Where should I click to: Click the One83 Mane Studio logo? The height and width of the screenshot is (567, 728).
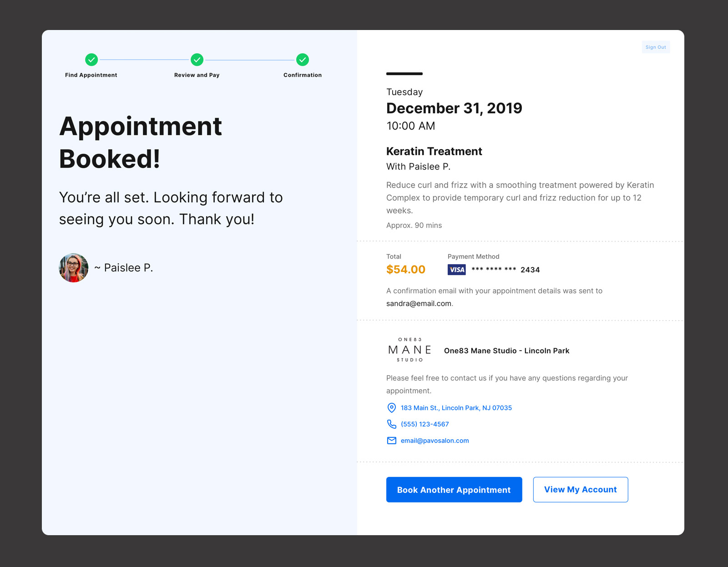(409, 350)
